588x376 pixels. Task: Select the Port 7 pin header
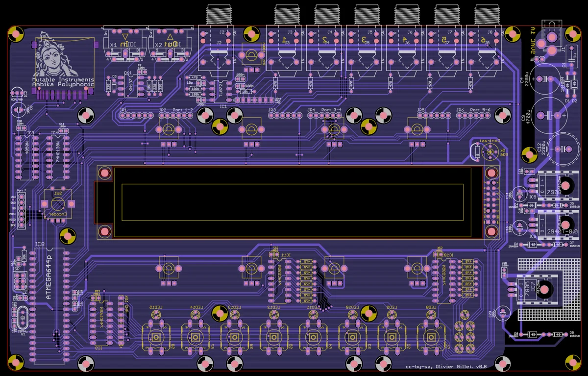pos(21,211)
